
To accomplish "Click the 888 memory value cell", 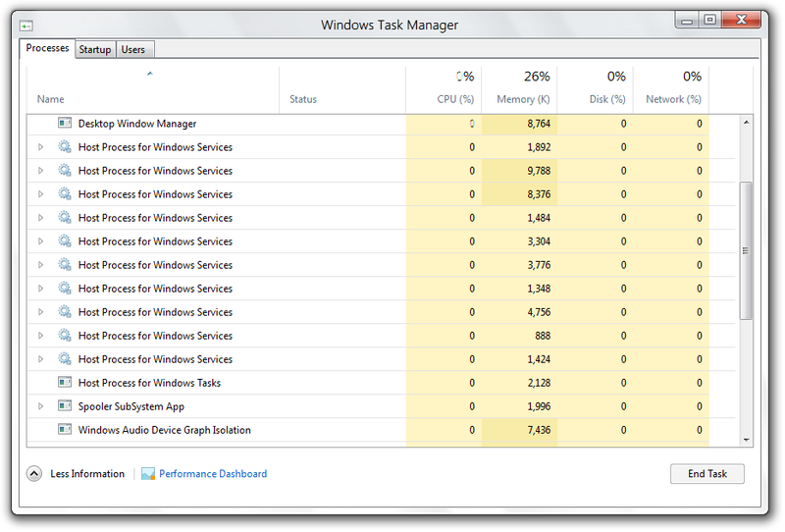I will [519, 335].
